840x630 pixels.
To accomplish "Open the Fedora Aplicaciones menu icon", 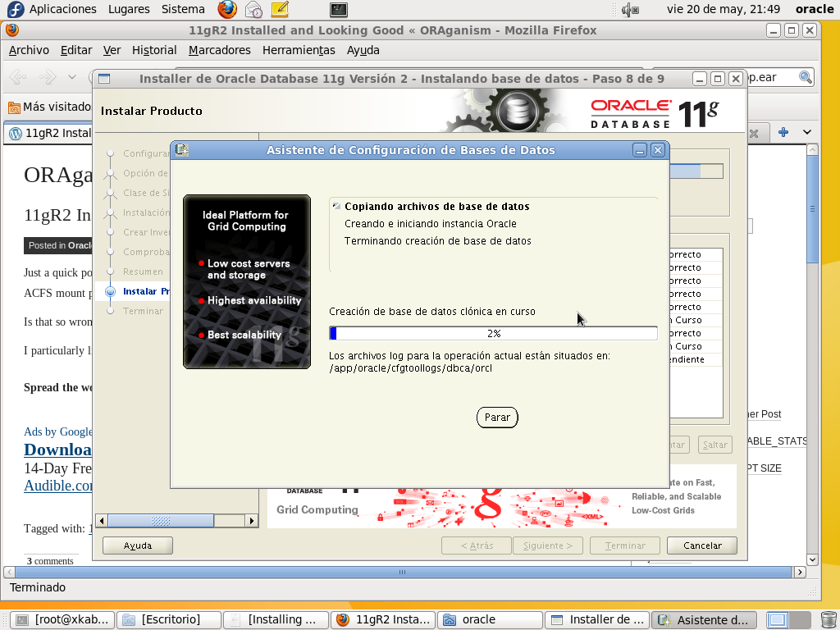I will tap(15, 9).
